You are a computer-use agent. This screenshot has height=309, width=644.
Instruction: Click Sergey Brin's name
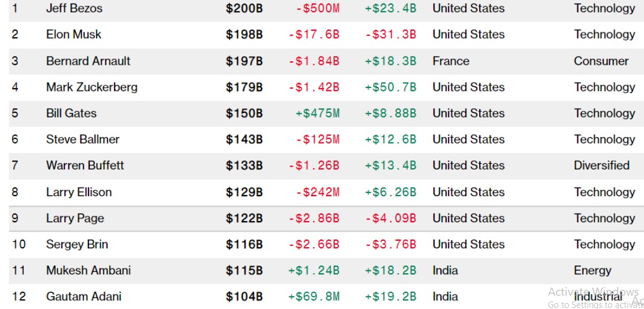pos(77,244)
